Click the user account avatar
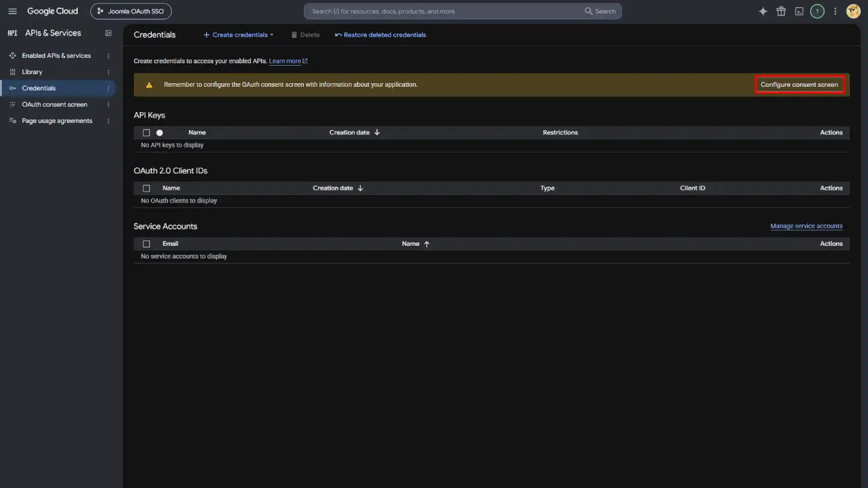The height and width of the screenshot is (488, 868). [853, 11]
